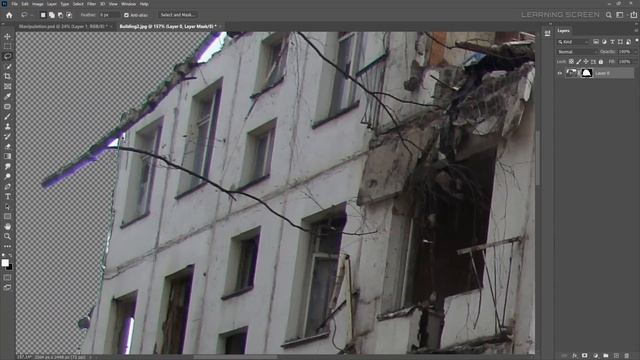The image size is (640, 360).
Task: Select the Rectangular Marquee tool
Action: click(x=7, y=46)
